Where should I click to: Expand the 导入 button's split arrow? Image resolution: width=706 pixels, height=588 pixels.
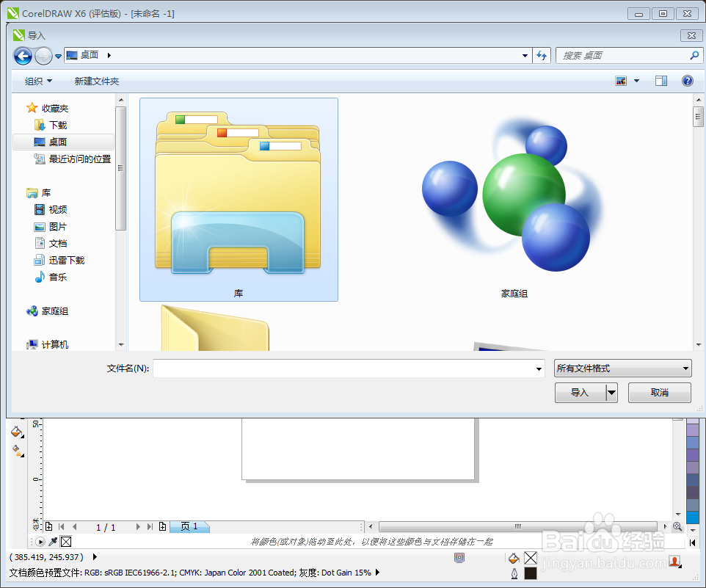click(x=611, y=392)
